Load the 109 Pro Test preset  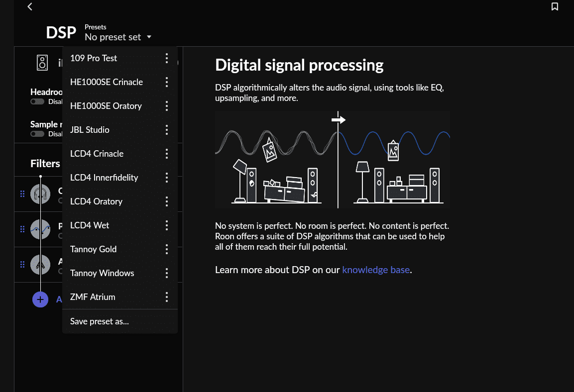coord(94,58)
